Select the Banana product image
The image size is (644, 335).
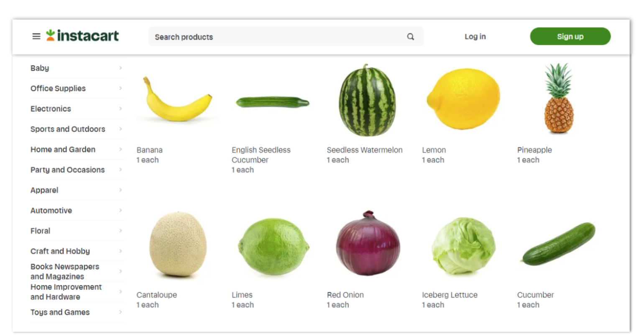(x=177, y=100)
